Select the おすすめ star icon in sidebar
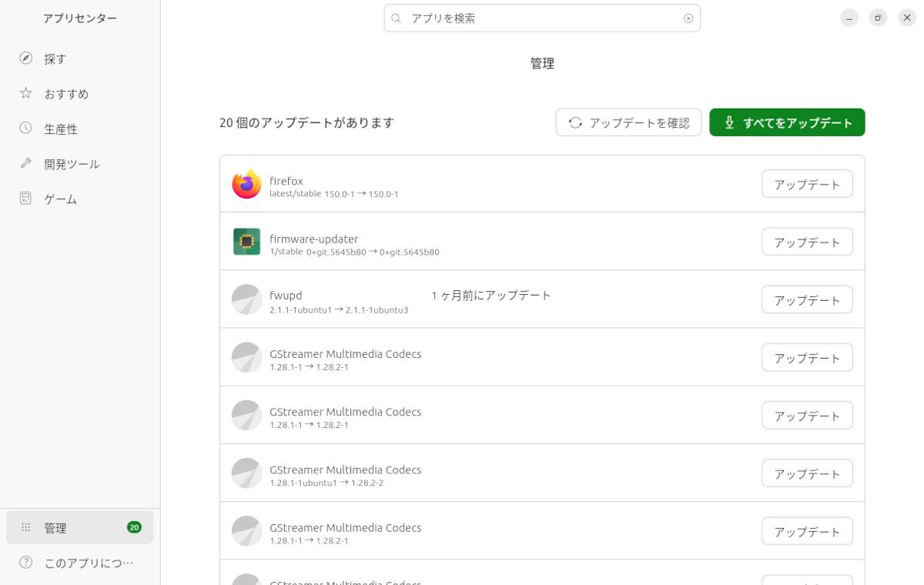924x585 pixels. tap(25, 93)
